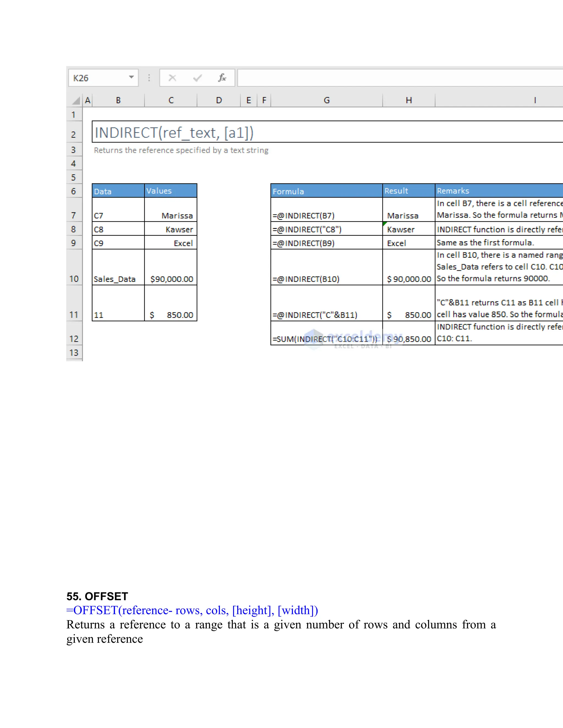Click the Insert Function fx icon
This screenshot has width=563, height=728.
point(222,78)
